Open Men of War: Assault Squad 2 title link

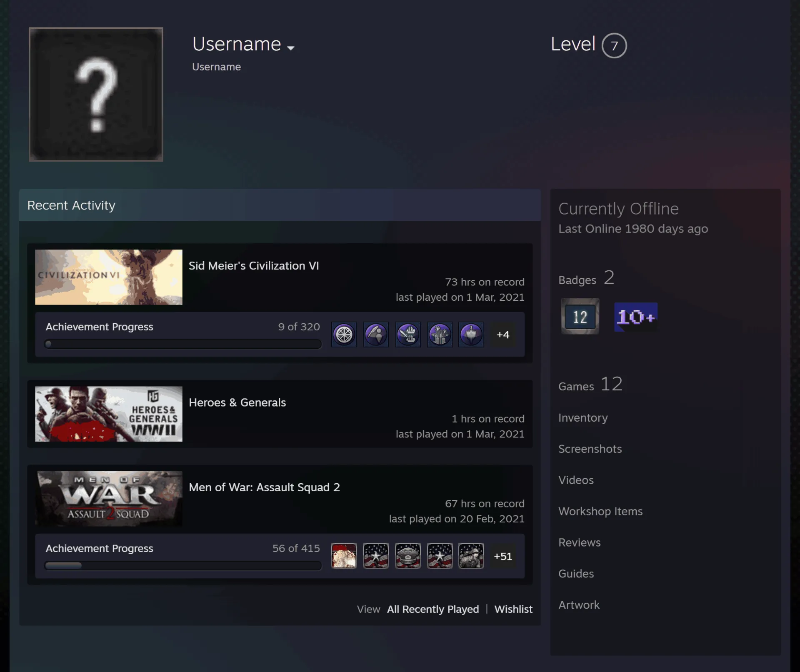click(264, 487)
